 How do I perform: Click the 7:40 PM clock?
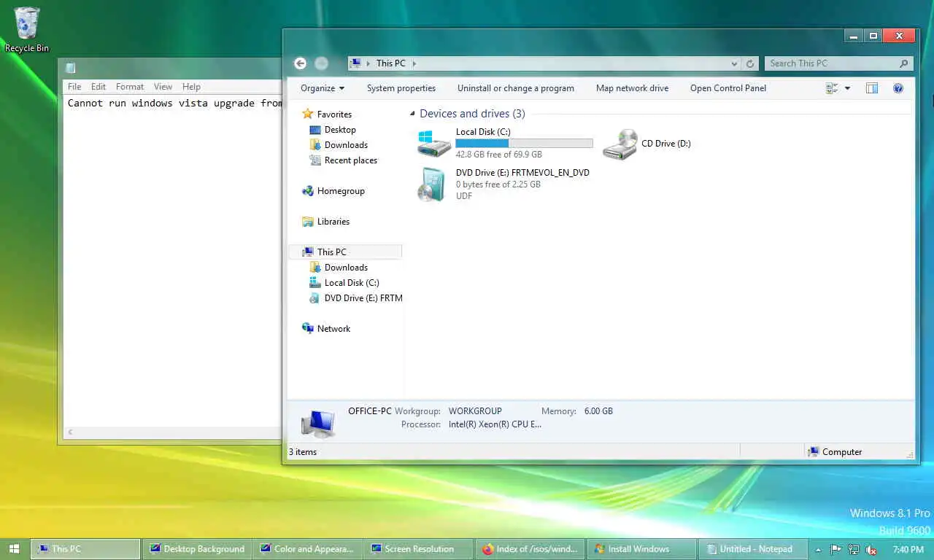point(908,550)
